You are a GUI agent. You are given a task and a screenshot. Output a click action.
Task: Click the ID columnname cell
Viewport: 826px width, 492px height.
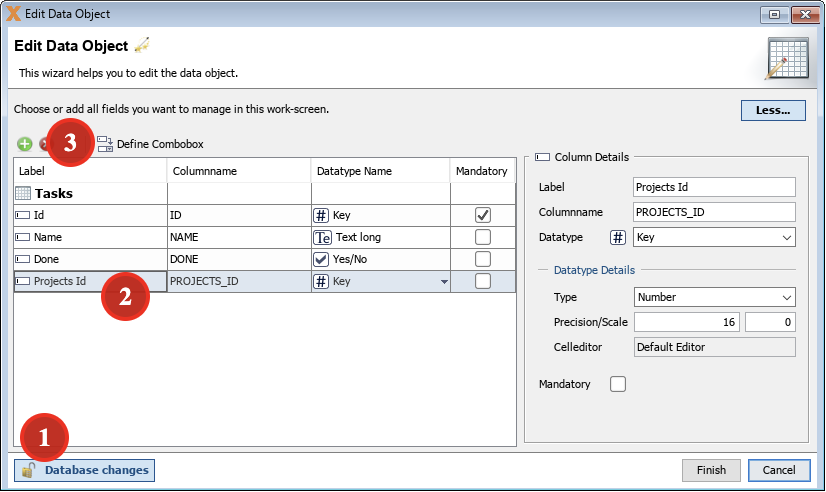(239, 215)
